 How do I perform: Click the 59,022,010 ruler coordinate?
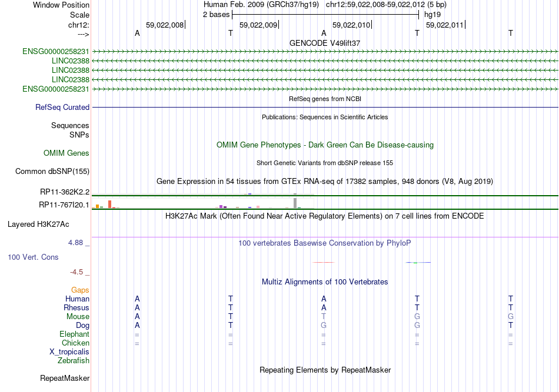[351, 25]
